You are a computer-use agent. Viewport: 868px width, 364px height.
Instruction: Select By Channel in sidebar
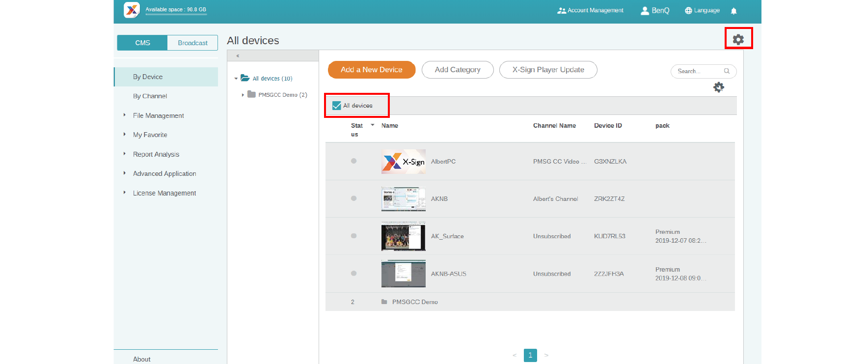(150, 96)
